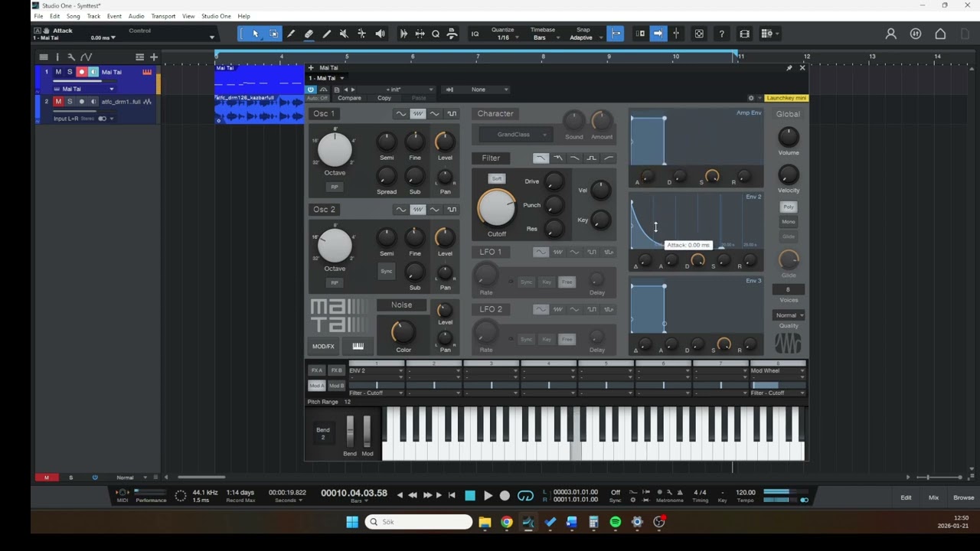Click the Record transport button
This screenshot has height=551, width=980.
[x=505, y=496]
